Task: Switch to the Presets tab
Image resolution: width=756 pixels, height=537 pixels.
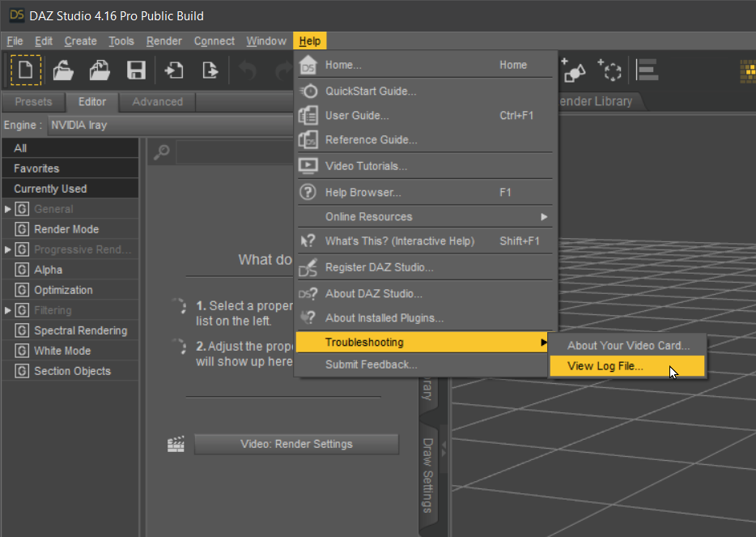Action: (x=33, y=102)
